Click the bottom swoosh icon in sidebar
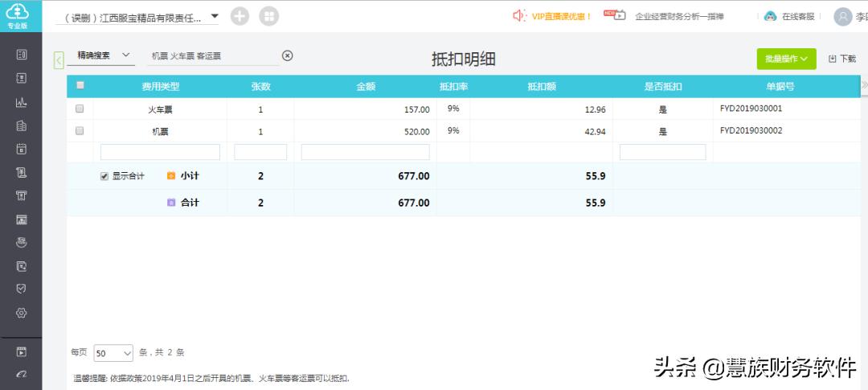Image resolution: width=868 pixels, height=390 pixels. pos(21,375)
